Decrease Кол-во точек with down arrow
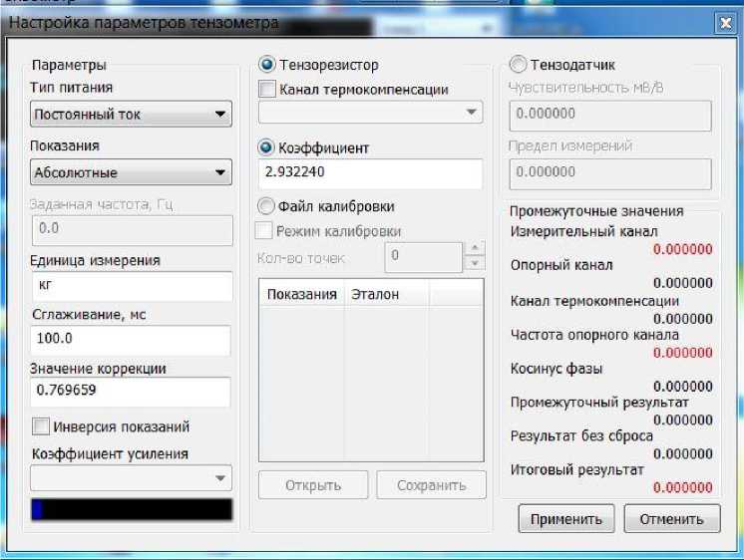Image resolution: width=744 pixels, height=560 pixels. (x=475, y=263)
